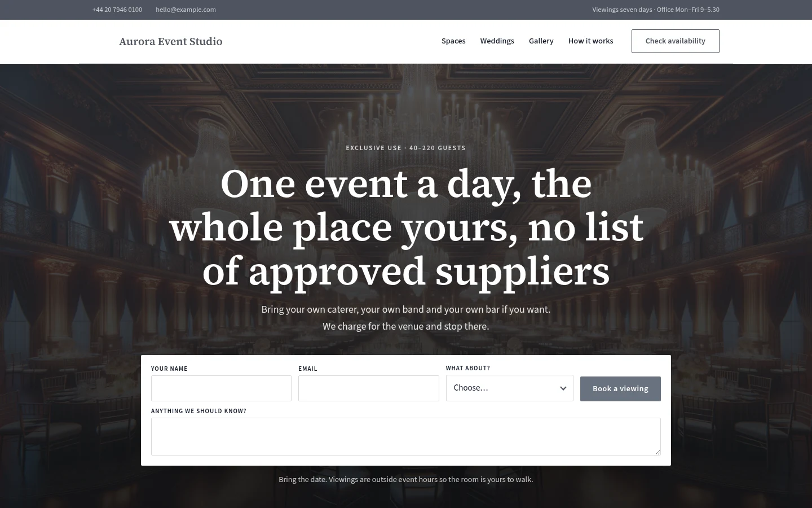This screenshot has height=508, width=812.
Task: Open the What about? dropdown
Action: pos(509,388)
